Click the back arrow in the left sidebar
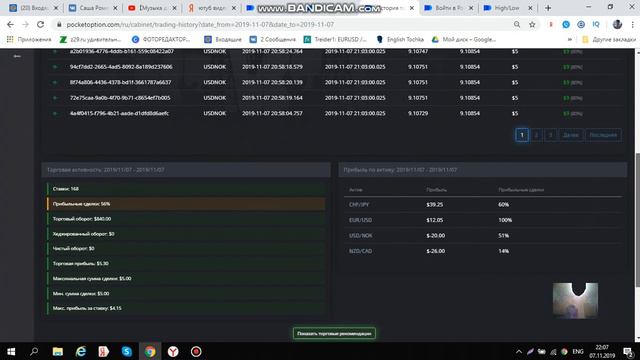The height and width of the screenshot is (360, 640). tap(17, 56)
